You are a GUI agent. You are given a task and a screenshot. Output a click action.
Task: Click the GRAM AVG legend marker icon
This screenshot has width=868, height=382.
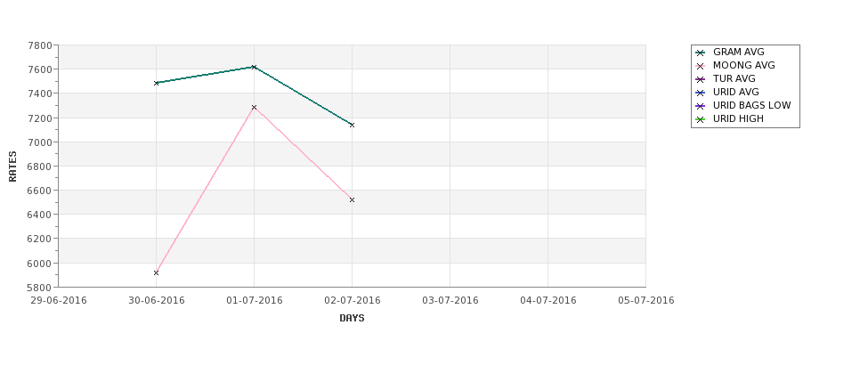(701, 53)
